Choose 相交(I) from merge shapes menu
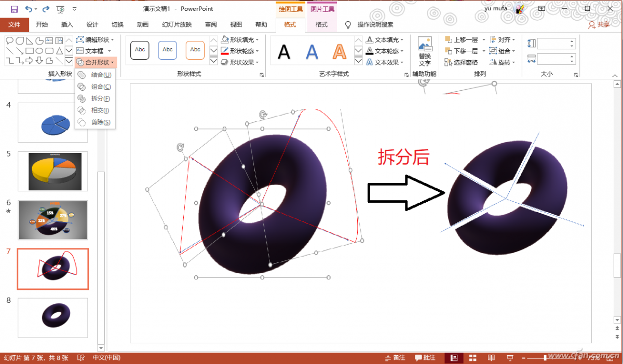This screenshot has height=364, width=623. click(95, 110)
